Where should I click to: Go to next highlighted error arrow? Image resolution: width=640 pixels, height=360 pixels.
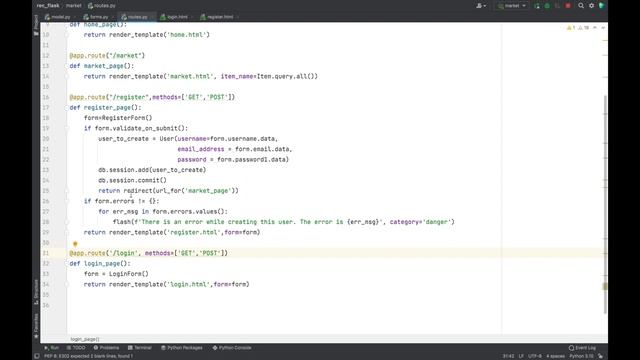coord(603,28)
